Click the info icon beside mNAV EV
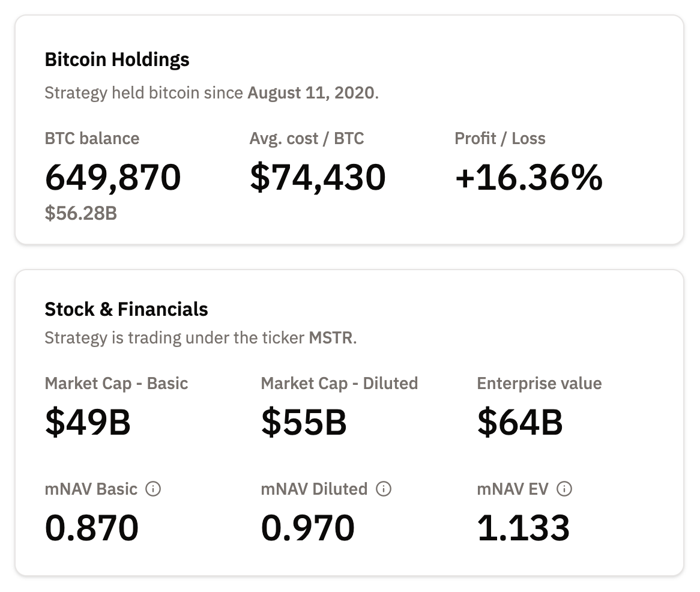Screen dimensions: 700x592 tap(563, 489)
